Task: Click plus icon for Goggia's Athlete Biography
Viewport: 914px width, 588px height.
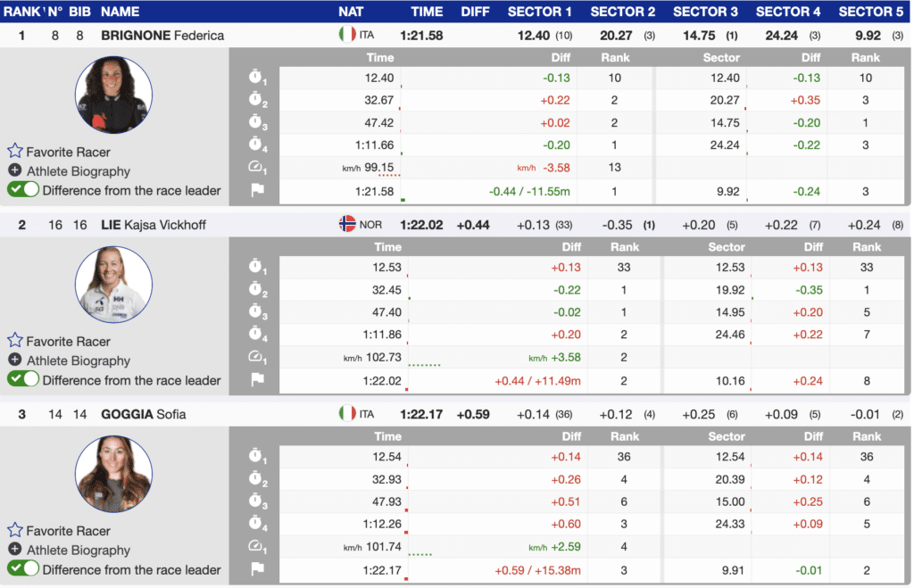Action: pyautogui.click(x=15, y=551)
